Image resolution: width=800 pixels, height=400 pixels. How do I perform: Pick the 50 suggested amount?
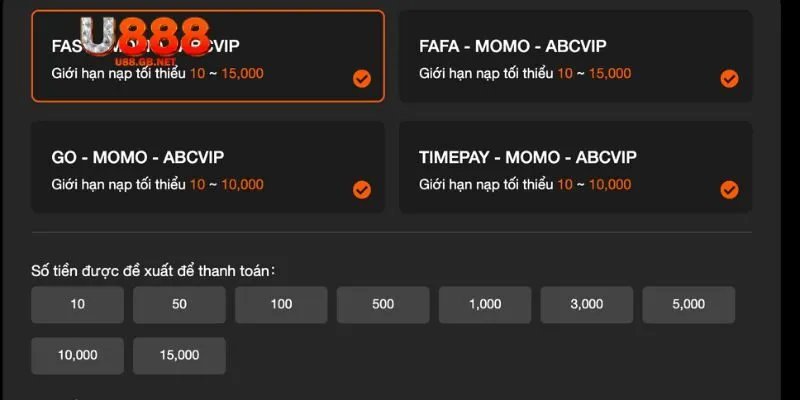[179, 305]
